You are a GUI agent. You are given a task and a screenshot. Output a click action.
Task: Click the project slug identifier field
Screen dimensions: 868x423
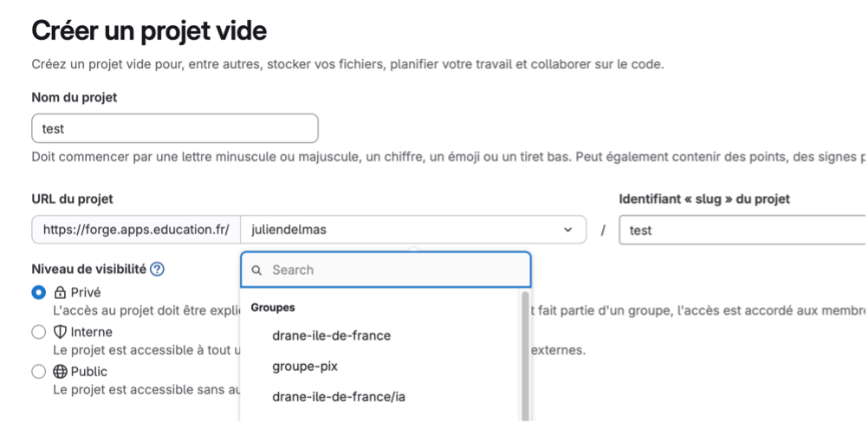743,230
